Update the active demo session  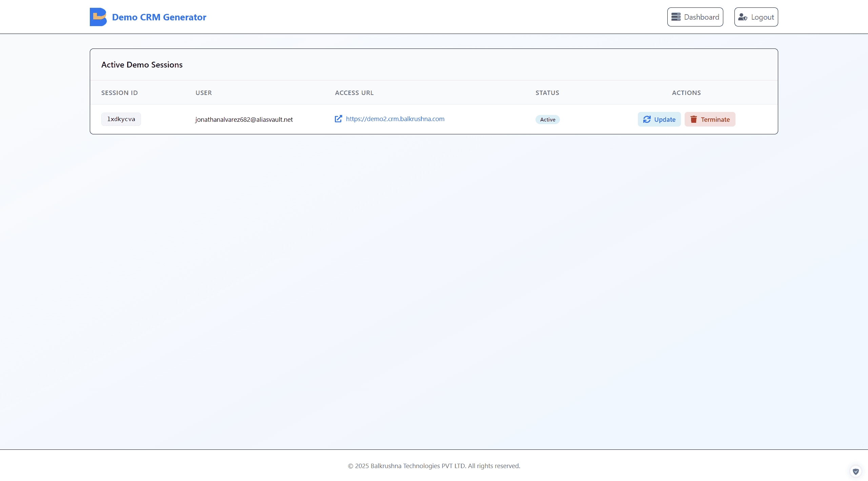[x=659, y=119]
